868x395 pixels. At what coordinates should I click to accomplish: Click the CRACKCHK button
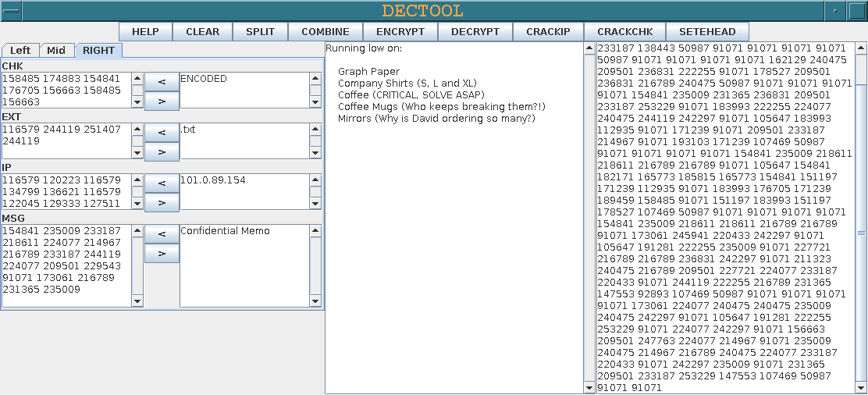point(624,32)
